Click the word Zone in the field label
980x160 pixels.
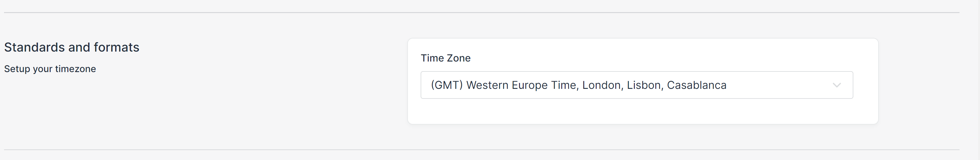tap(458, 58)
